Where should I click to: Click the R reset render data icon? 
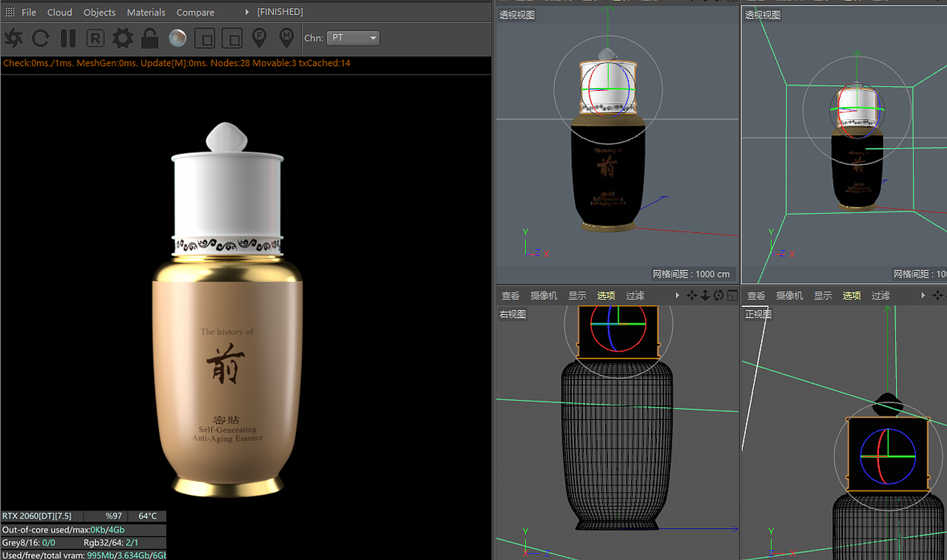(x=95, y=38)
